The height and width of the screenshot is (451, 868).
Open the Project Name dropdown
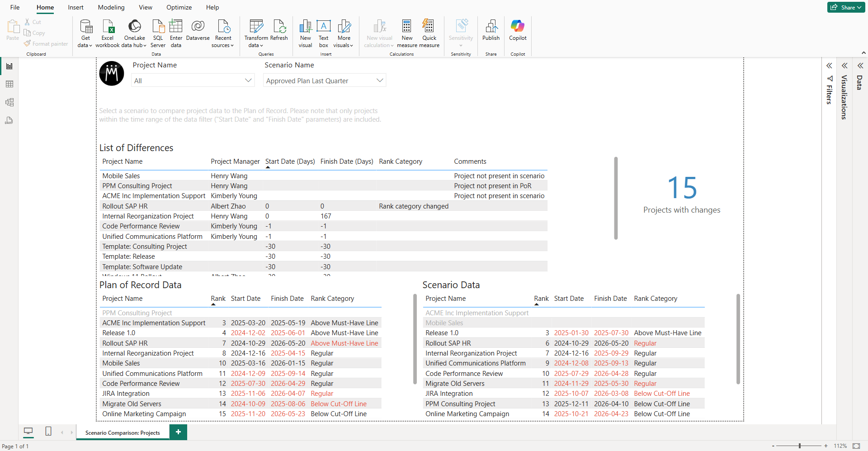click(193, 81)
